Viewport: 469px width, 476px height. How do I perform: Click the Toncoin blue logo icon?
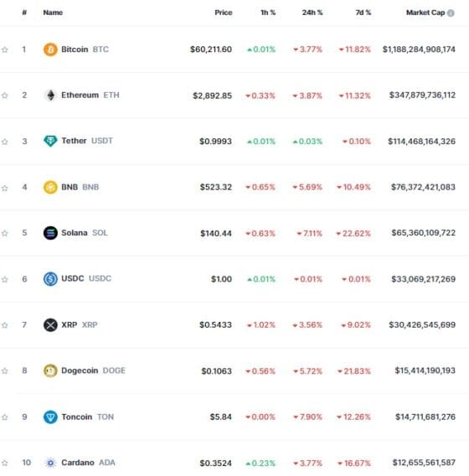(x=50, y=416)
